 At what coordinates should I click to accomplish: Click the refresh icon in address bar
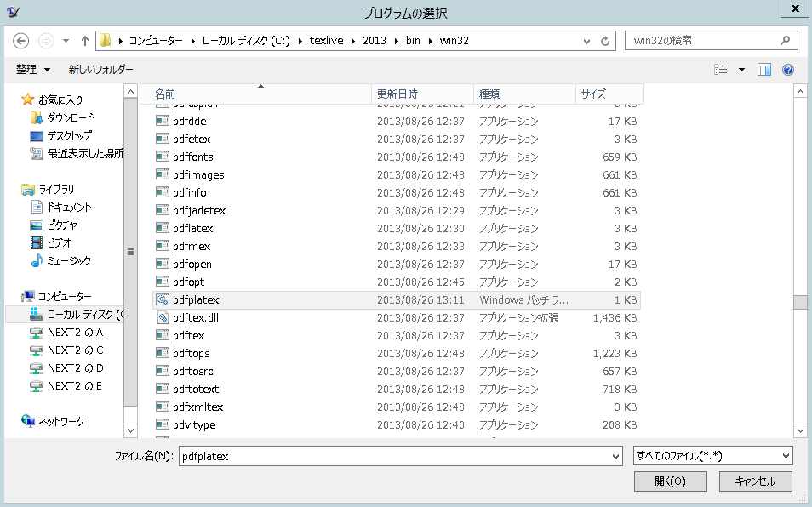click(x=605, y=41)
